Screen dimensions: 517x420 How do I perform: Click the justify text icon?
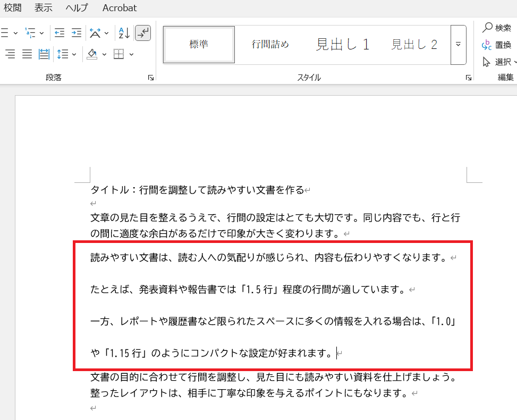coord(27,54)
